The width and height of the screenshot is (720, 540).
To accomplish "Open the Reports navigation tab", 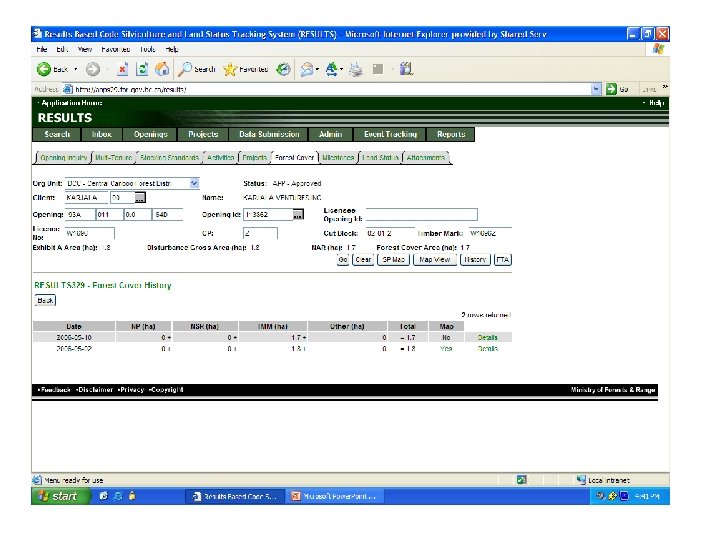I will pyautogui.click(x=451, y=134).
